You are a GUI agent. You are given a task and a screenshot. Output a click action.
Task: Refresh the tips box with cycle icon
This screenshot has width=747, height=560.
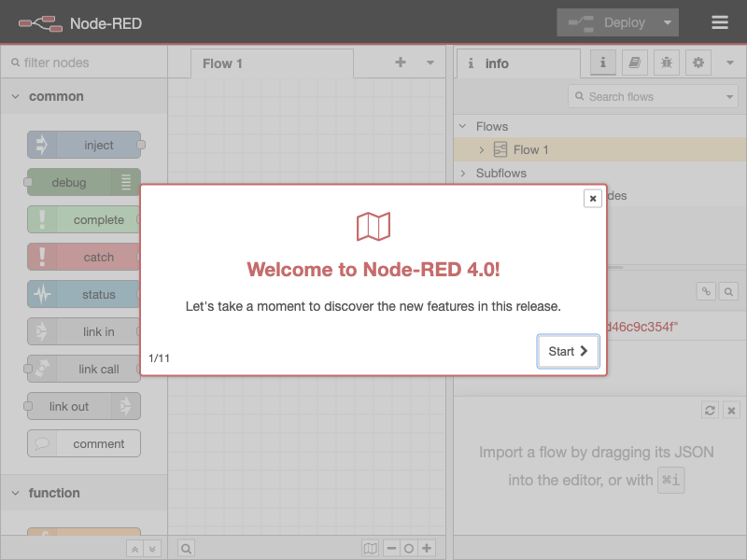coord(710,410)
